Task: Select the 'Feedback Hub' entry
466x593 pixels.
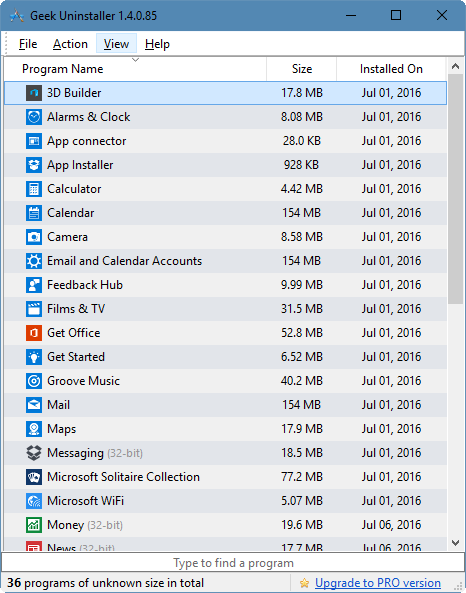Action: coord(85,285)
